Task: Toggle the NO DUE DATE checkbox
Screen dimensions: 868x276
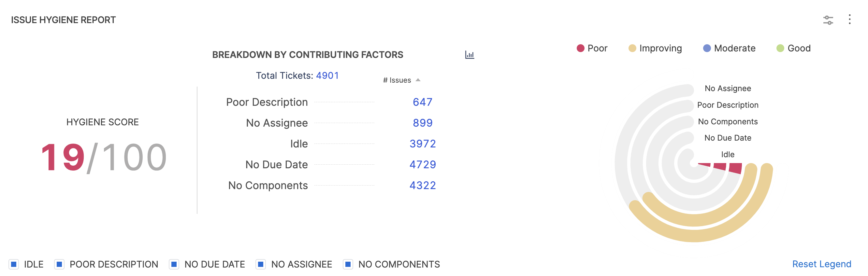Action: (x=174, y=264)
